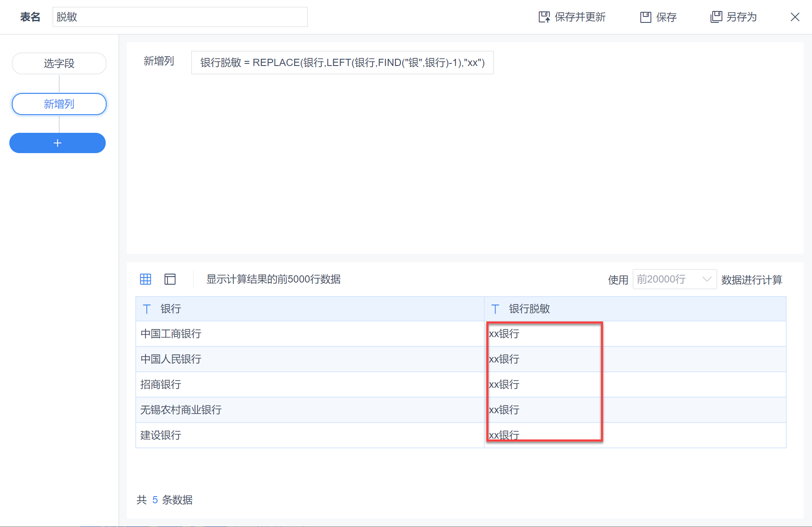Click the Save and Update icon
Viewport: 812px width, 527px height.
(x=544, y=17)
